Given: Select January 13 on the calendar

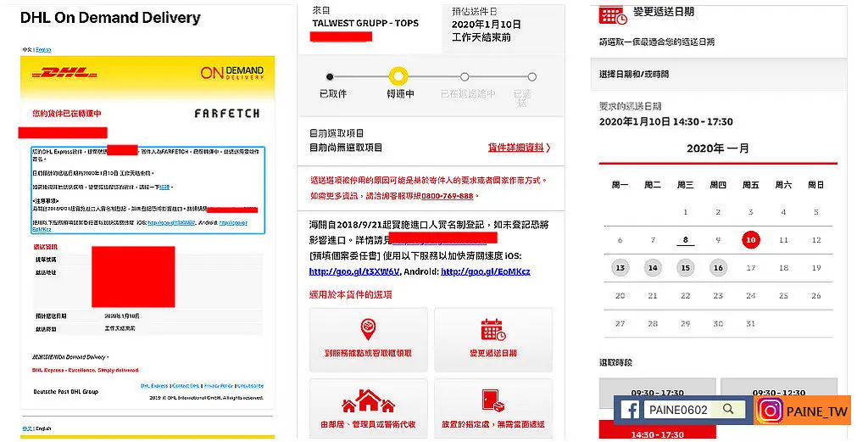Looking at the screenshot, I should 620,268.
